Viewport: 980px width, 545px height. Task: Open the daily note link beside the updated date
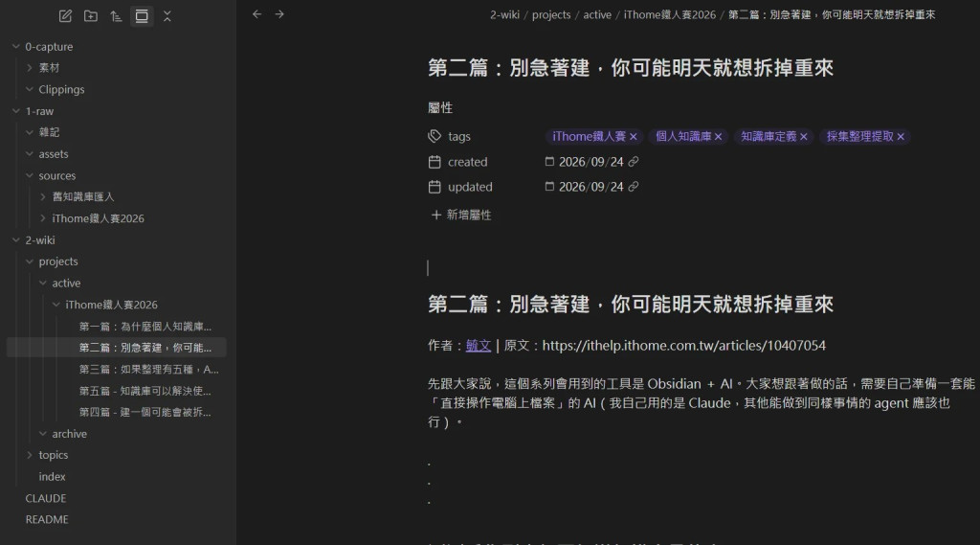point(634,187)
